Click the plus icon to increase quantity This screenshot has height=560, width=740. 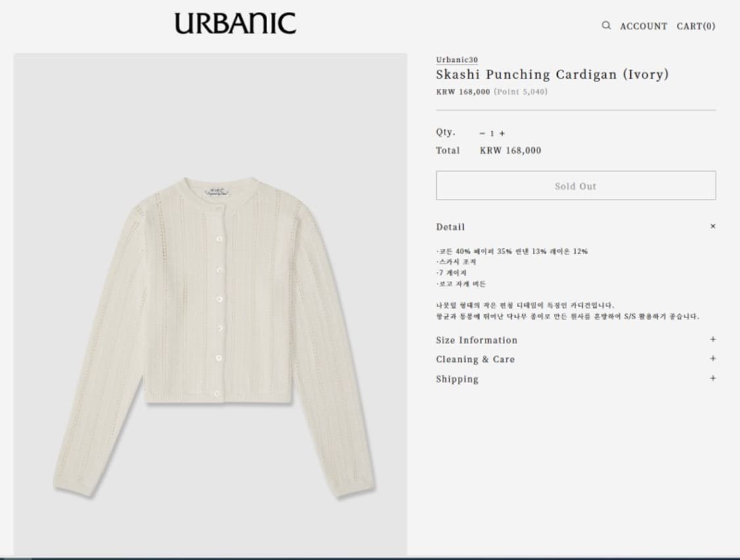coord(501,133)
